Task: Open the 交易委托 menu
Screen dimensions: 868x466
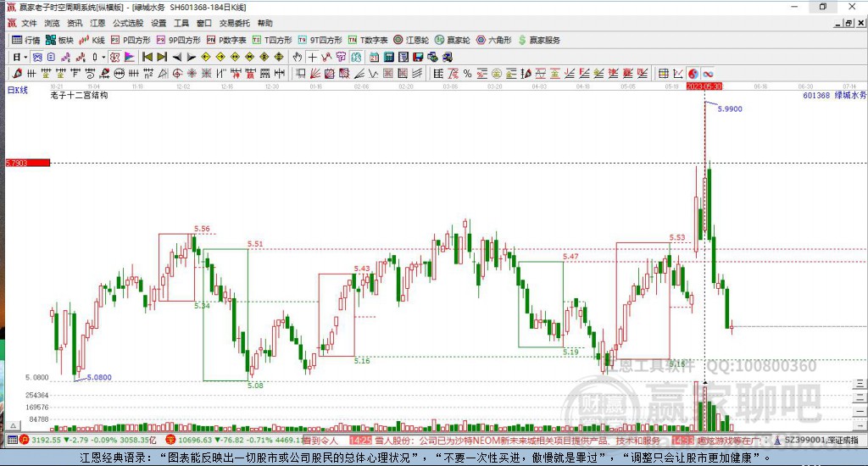Action: [x=235, y=23]
